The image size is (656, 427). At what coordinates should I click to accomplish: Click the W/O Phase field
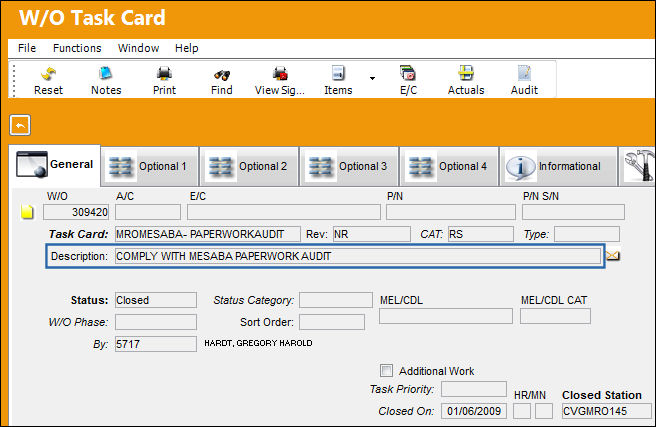[156, 322]
